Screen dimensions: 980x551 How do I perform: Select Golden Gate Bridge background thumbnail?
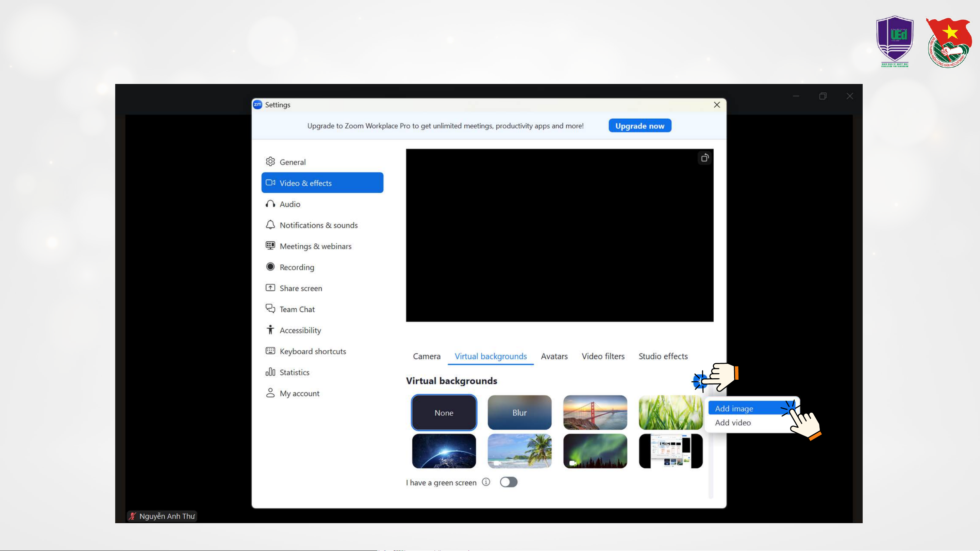point(595,413)
